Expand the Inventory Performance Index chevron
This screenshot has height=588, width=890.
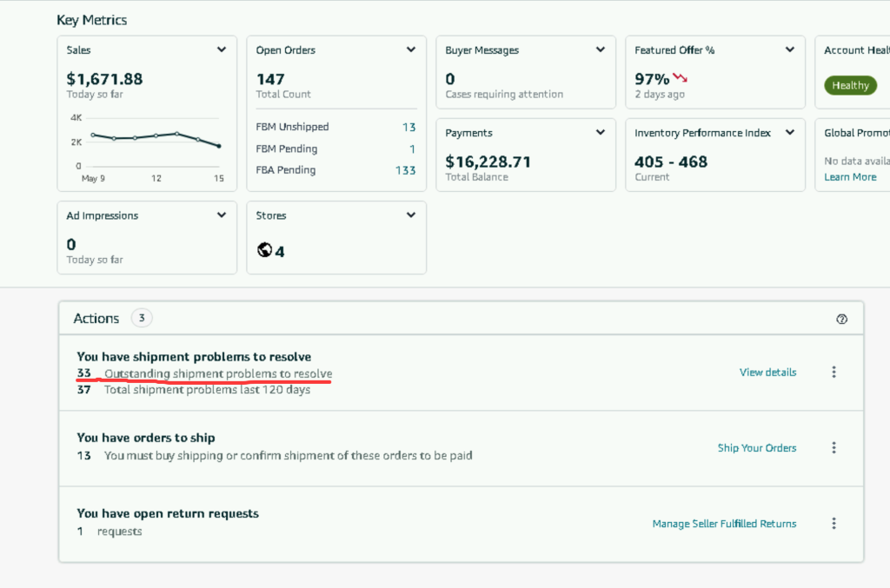[x=790, y=133]
